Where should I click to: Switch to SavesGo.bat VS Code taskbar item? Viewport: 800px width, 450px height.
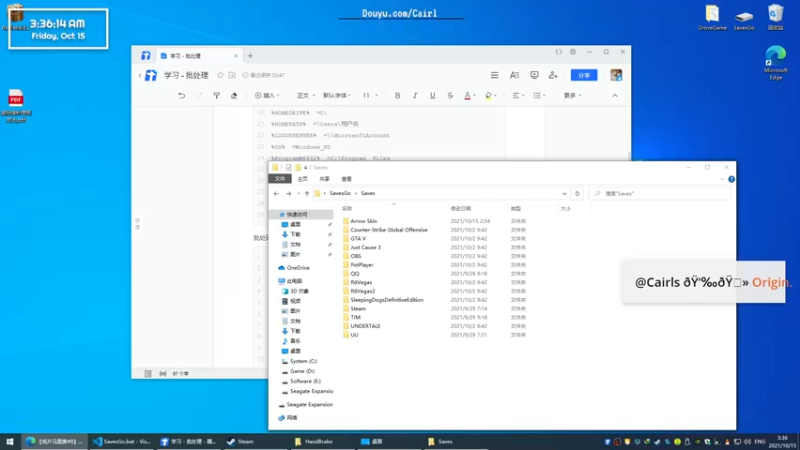(x=121, y=441)
